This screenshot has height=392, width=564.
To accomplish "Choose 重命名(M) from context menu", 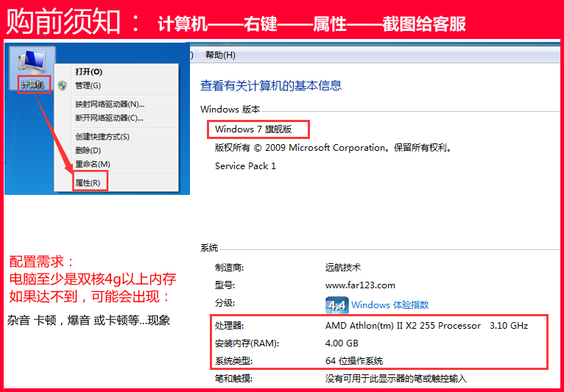I will 93,164.
